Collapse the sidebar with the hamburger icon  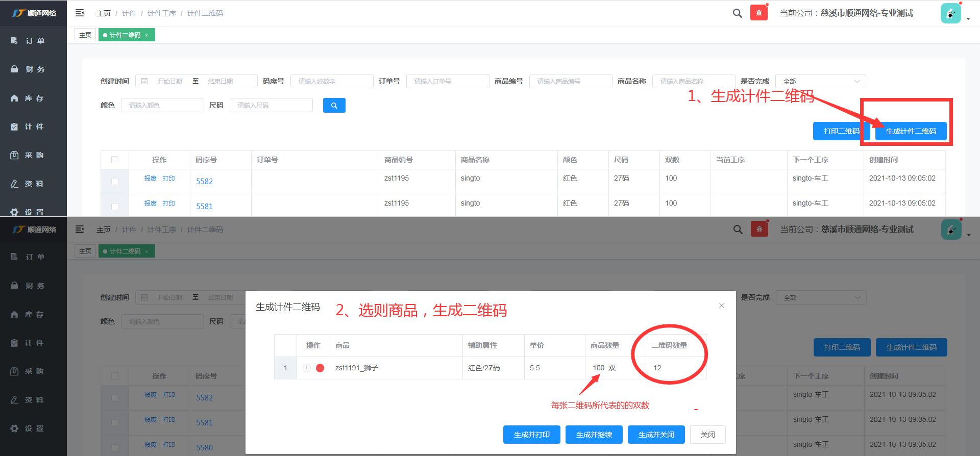coord(80,13)
